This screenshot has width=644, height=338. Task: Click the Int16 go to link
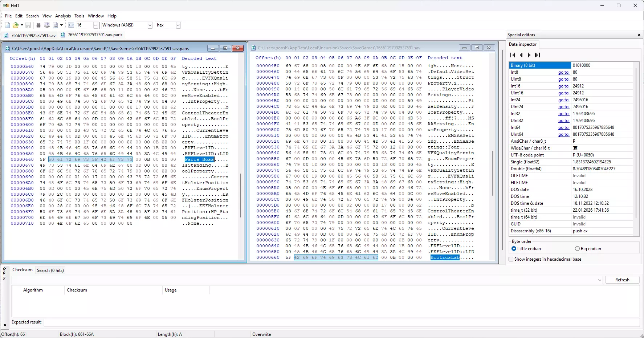[563, 86]
